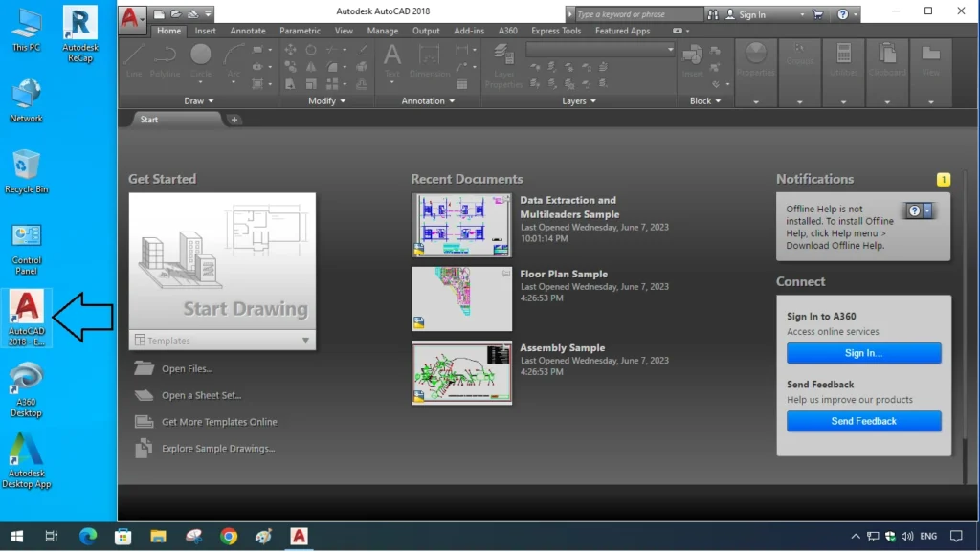Open Data Extraction and Multileaders Sample thumbnail
The height and width of the screenshot is (552, 980).
tap(461, 226)
